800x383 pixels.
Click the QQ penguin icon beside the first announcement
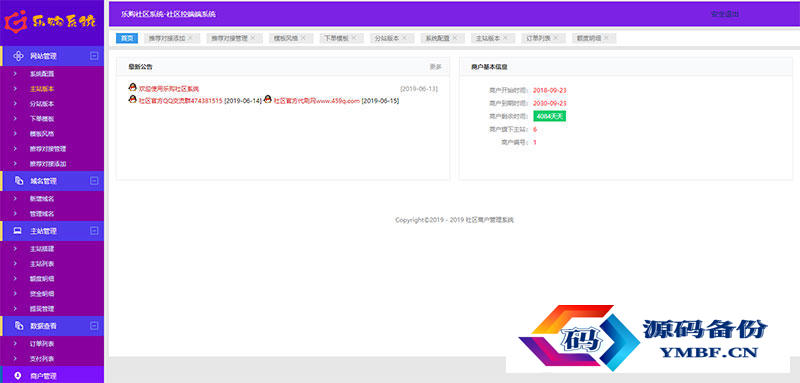[x=133, y=88]
